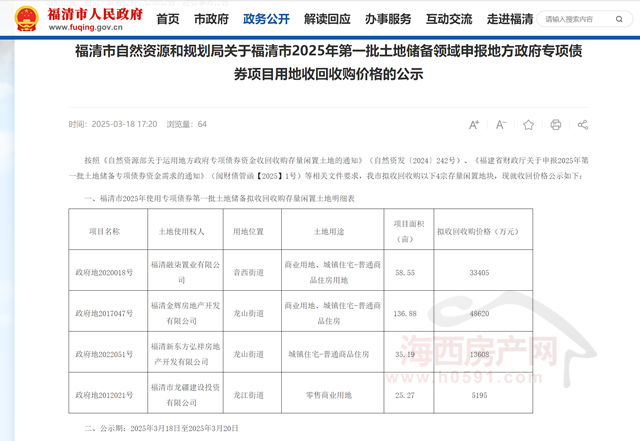Image resolution: width=640 pixels, height=441 pixels.
Task: Select the 政务公开 navigation tab
Action: pyautogui.click(x=266, y=19)
